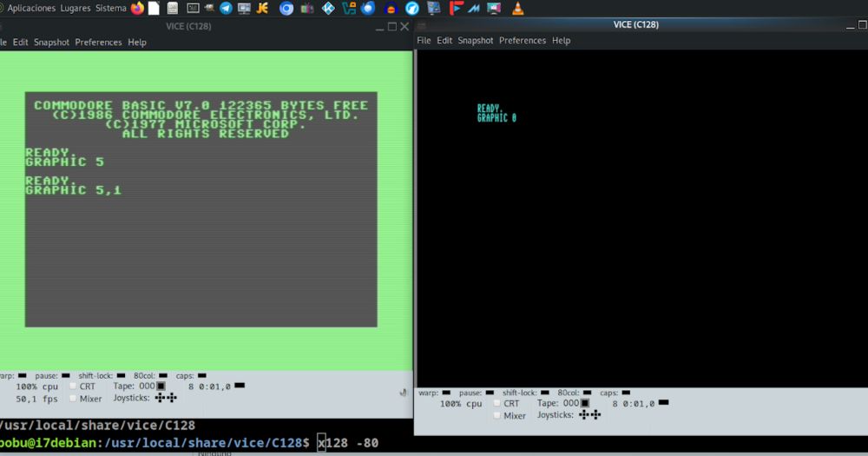Open Edit menu in left VICE window
Image resolution: width=868 pixels, height=456 pixels.
click(21, 42)
